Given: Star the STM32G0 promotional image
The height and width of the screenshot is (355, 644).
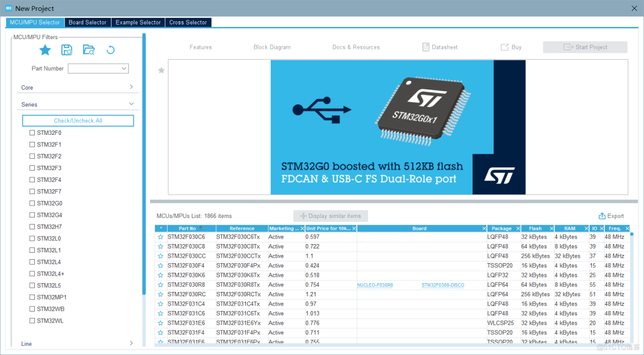Looking at the screenshot, I should point(161,71).
